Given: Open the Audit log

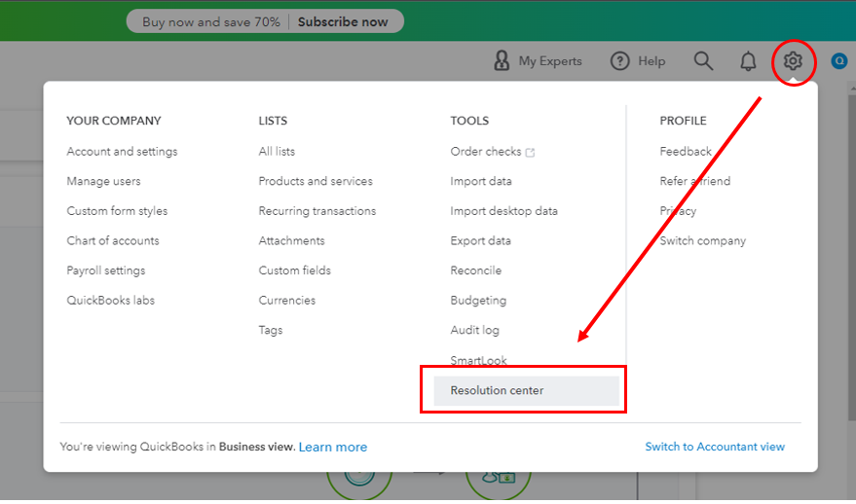Looking at the screenshot, I should tap(474, 330).
